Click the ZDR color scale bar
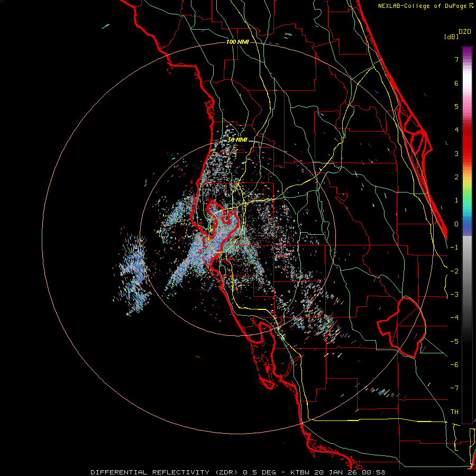This screenshot has height=476, width=476. click(467, 235)
